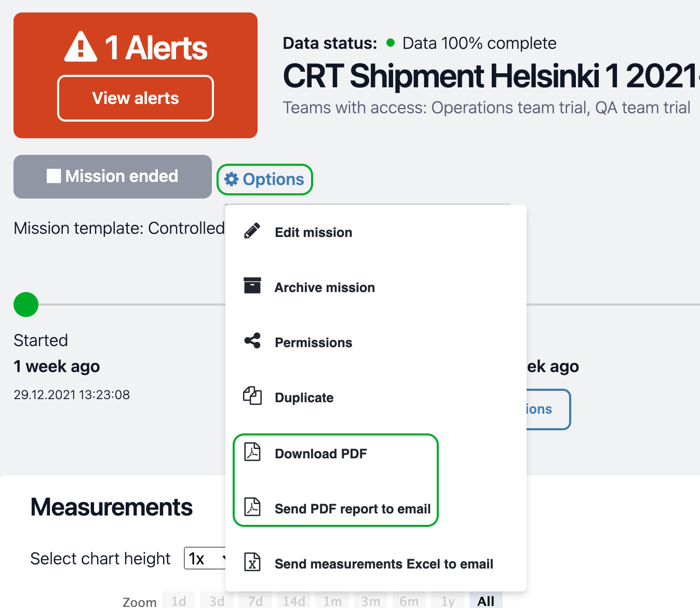Click the green Started timeline marker
Image resolution: width=700 pixels, height=608 pixels.
coord(26,305)
